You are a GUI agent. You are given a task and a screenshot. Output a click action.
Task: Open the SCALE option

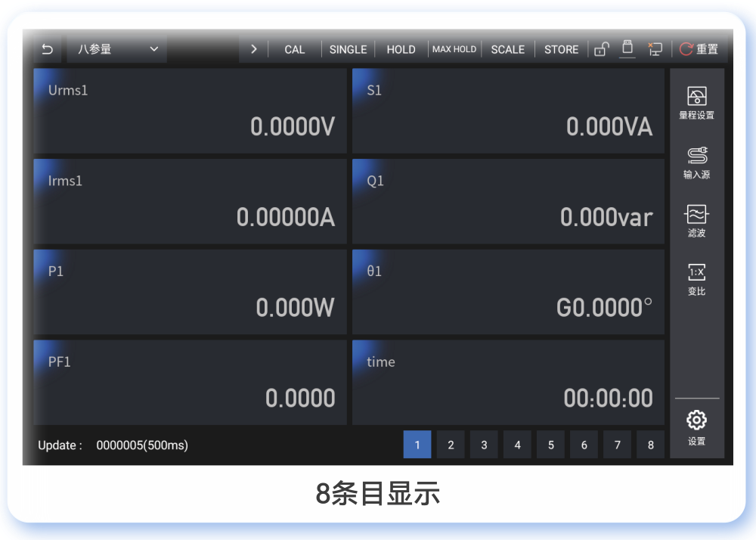tap(507, 49)
